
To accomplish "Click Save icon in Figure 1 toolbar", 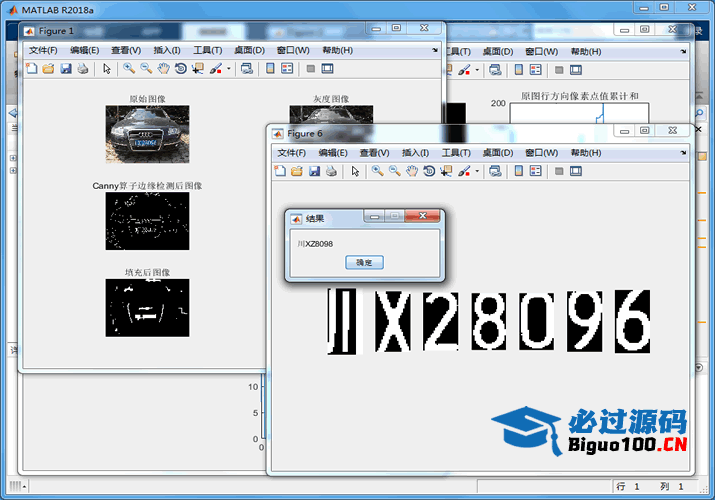I will 66,69.
